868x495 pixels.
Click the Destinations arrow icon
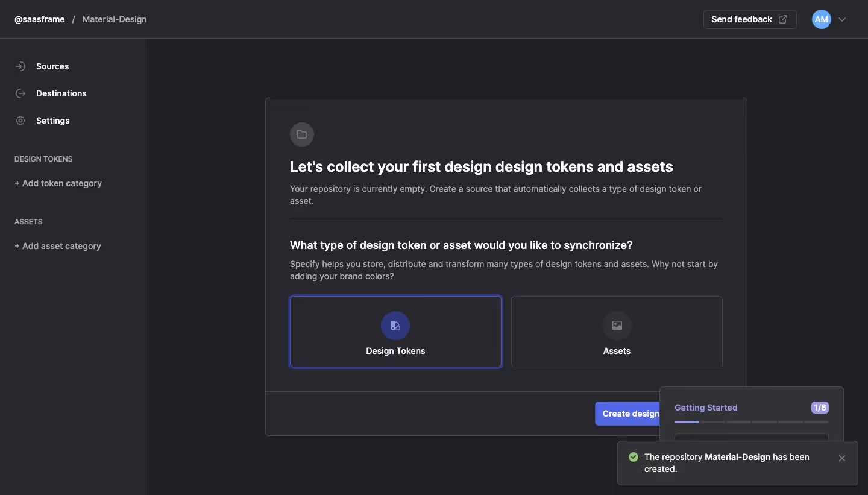click(20, 93)
